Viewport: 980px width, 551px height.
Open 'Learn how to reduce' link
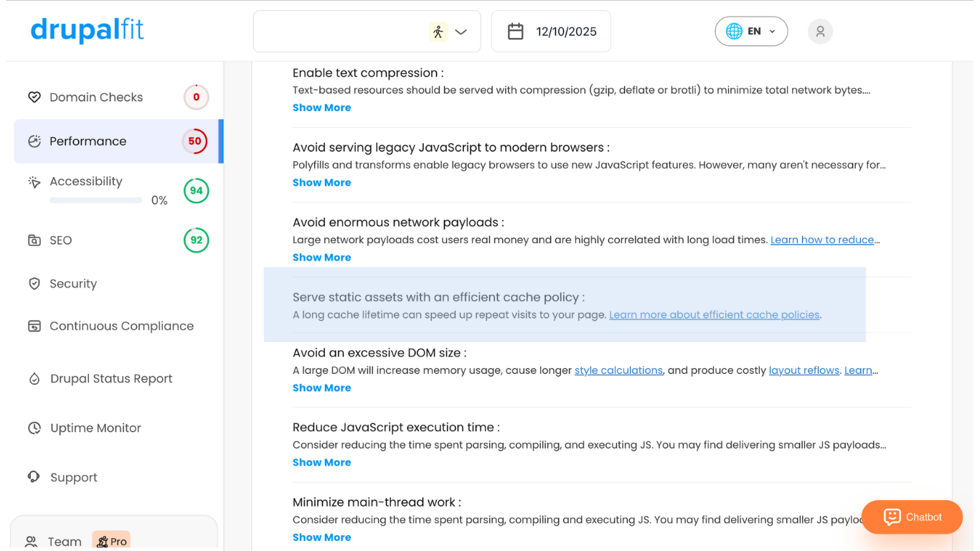[822, 240]
